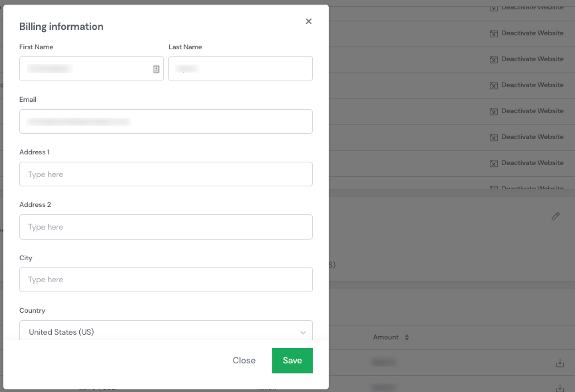Click the pencil edit icon behind the dialog

click(x=556, y=216)
